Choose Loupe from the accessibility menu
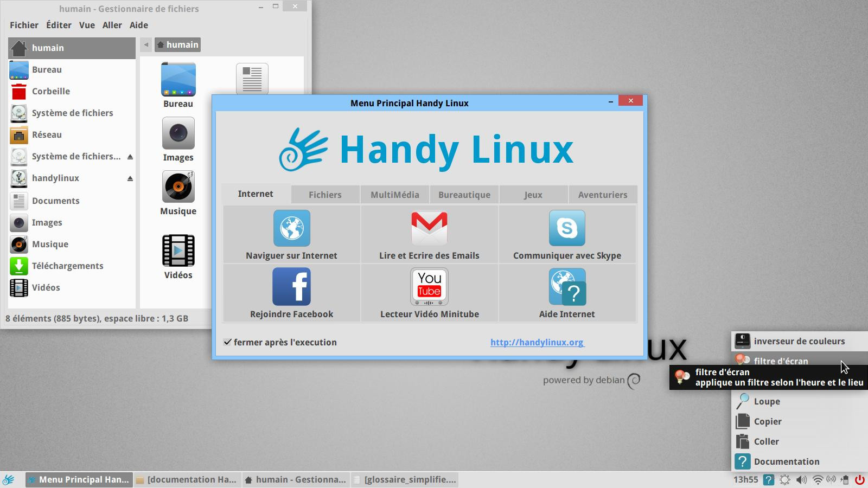Image resolution: width=868 pixels, height=488 pixels. point(800,401)
